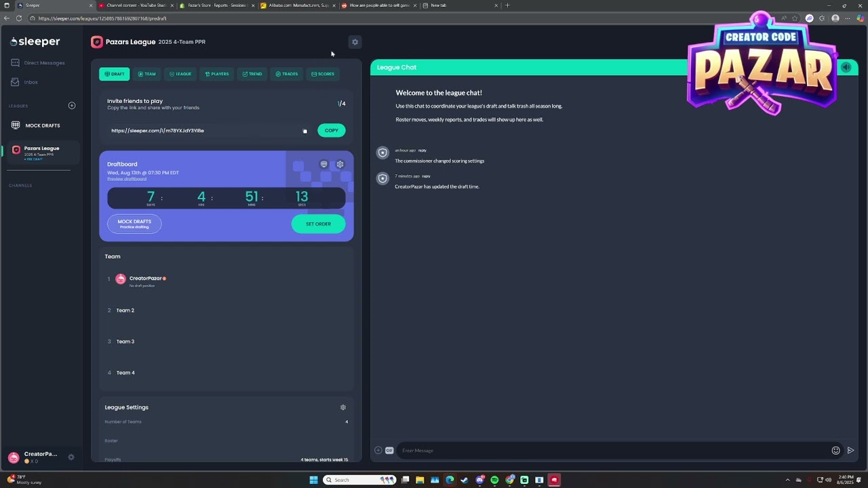868x488 pixels.
Task: Open the Direct Messages icon in sidebar
Action: click(x=15, y=63)
